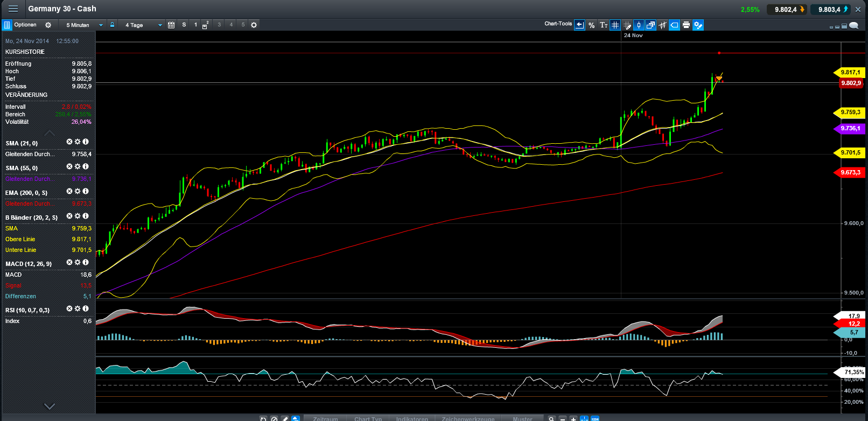Collapse the Kurshistorie section with up chevron
This screenshot has width=868, height=421.
tap(49, 132)
